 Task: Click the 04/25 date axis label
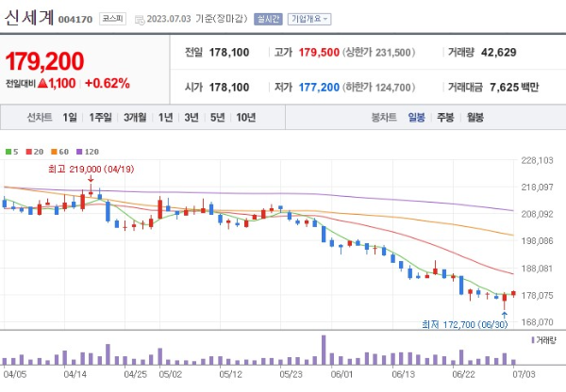pos(135,374)
